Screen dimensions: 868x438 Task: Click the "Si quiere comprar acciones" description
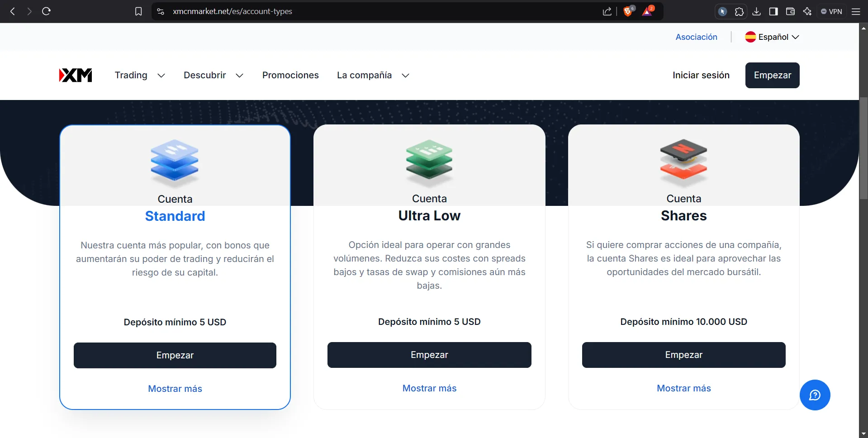point(683,258)
